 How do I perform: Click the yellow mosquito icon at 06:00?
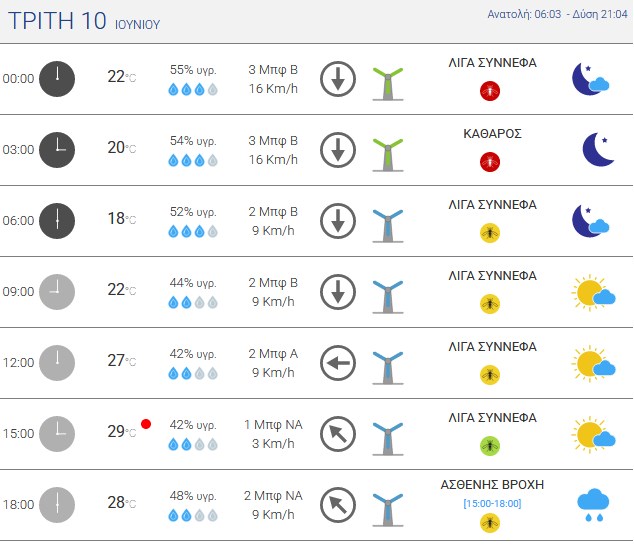pos(490,233)
